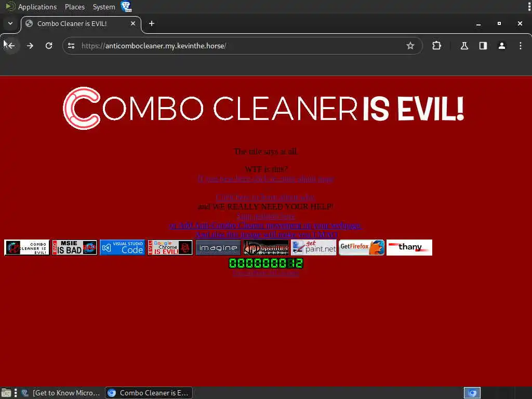Click the thany badge

click(x=409, y=247)
